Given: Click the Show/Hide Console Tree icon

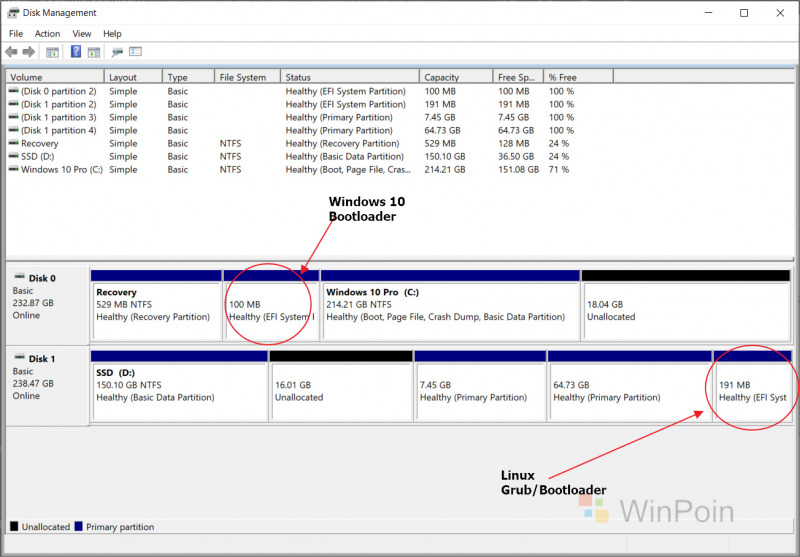Looking at the screenshot, I should (x=52, y=52).
